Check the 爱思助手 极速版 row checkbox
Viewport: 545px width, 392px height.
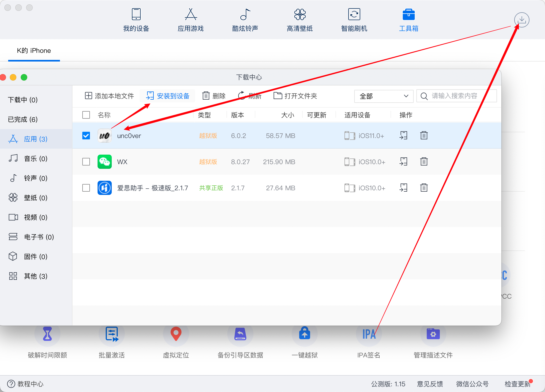point(86,188)
